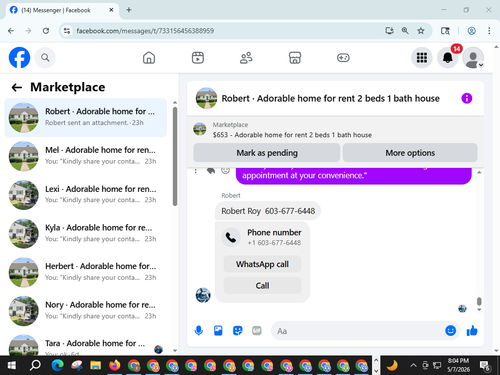This screenshot has height=375, width=500.
Task: Send a thumbs up like
Action: pos(472,331)
